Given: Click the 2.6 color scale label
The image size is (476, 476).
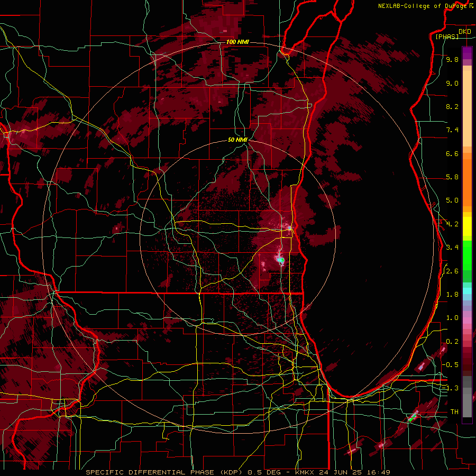Looking at the screenshot, I should click(x=452, y=271).
